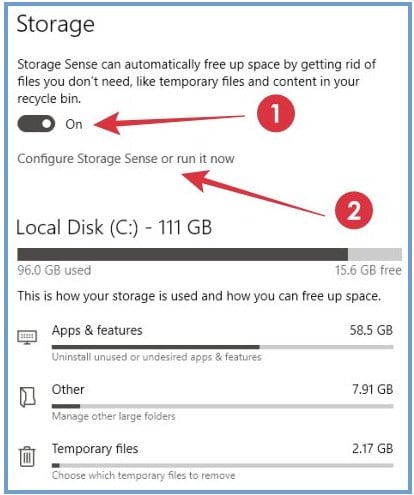Toggle the Storage Sense switch off
This screenshot has width=414, height=495.
click(x=36, y=124)
